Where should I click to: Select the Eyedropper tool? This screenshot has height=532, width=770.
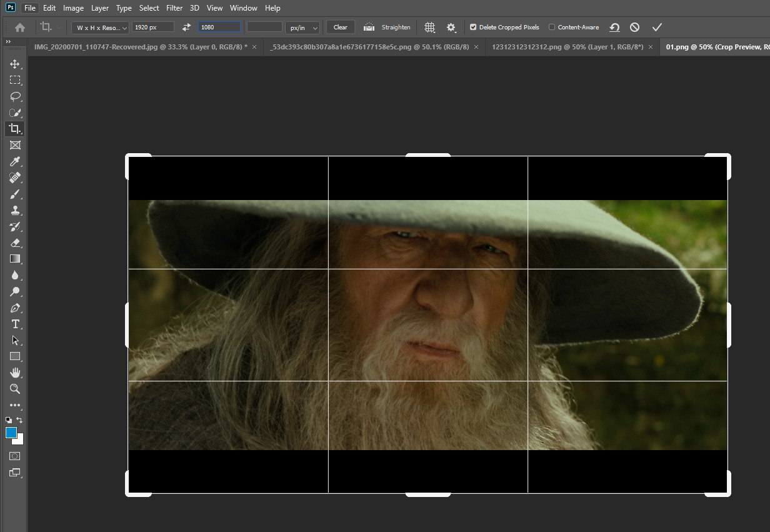(15, 161)
